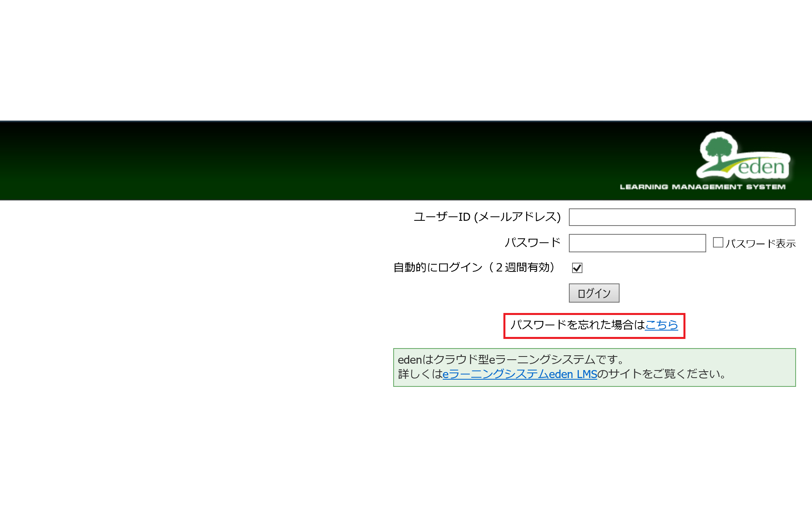Open the eラーニングシステムeden LMS link
The image size is (812, 511).
click(520, 374)
